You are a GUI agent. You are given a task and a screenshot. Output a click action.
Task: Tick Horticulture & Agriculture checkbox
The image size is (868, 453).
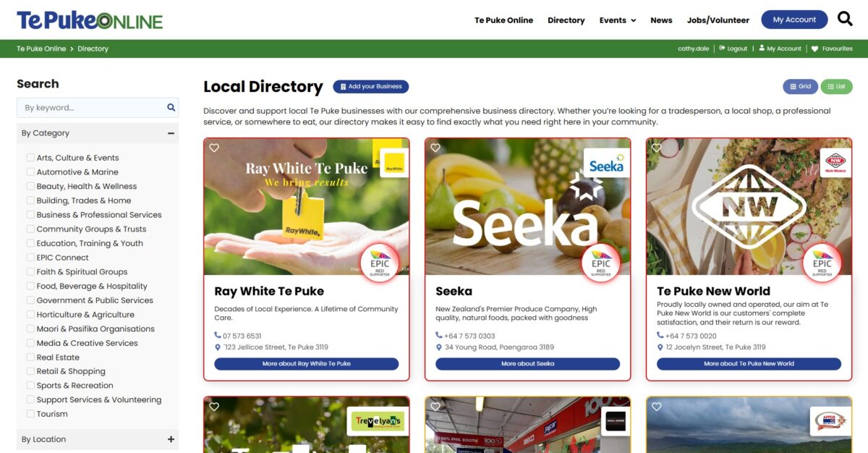click(x=30, y=315)
